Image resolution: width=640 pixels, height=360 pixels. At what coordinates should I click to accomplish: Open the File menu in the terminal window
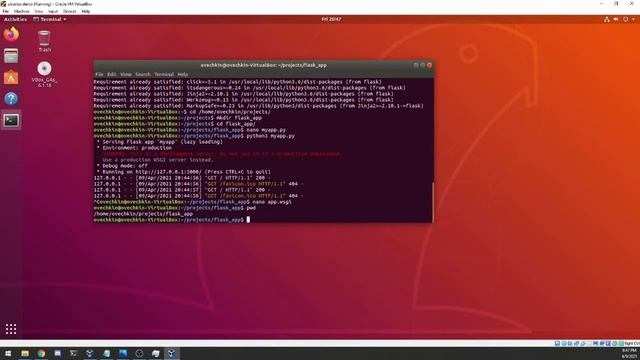(99, 74)
